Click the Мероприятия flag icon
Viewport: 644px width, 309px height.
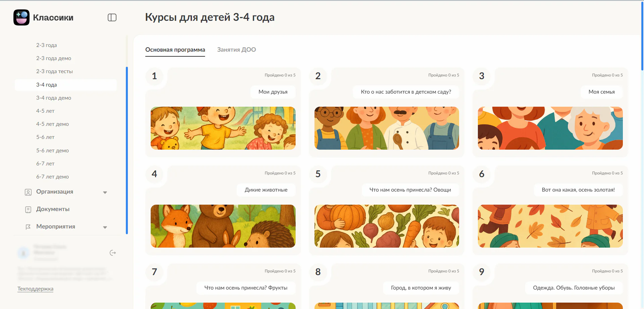click(x=28, y=227)
